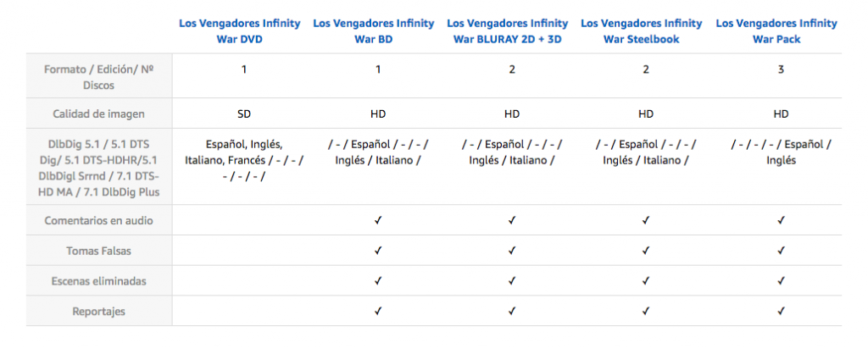This screenshot has height=348, width=868.
Task: Click the Calidad de imagen row label
Action: tap(98, 114)
